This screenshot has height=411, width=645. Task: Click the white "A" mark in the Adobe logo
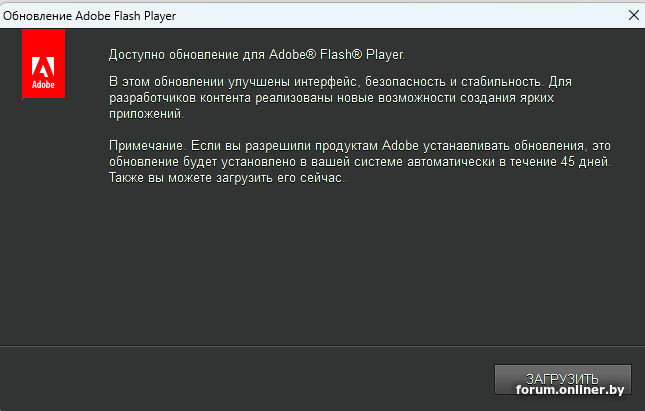(43, 67)
